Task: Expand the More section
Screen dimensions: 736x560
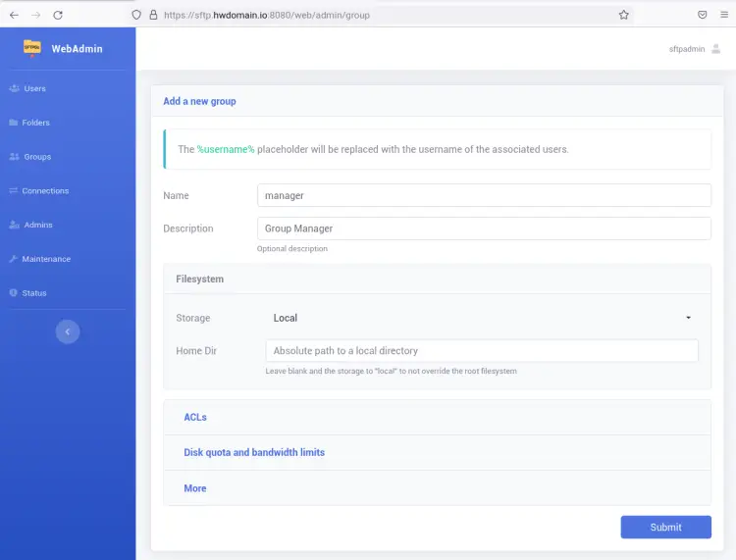Action: point(195,487)
